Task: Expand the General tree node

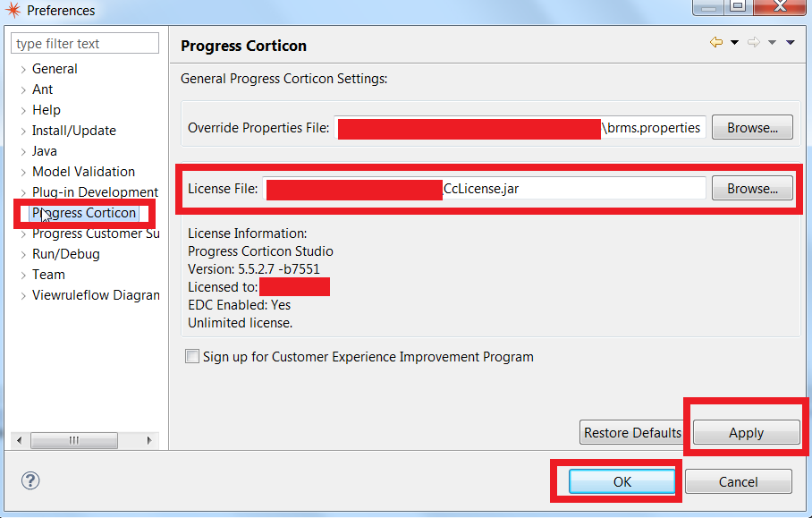Action: [23, 70]
